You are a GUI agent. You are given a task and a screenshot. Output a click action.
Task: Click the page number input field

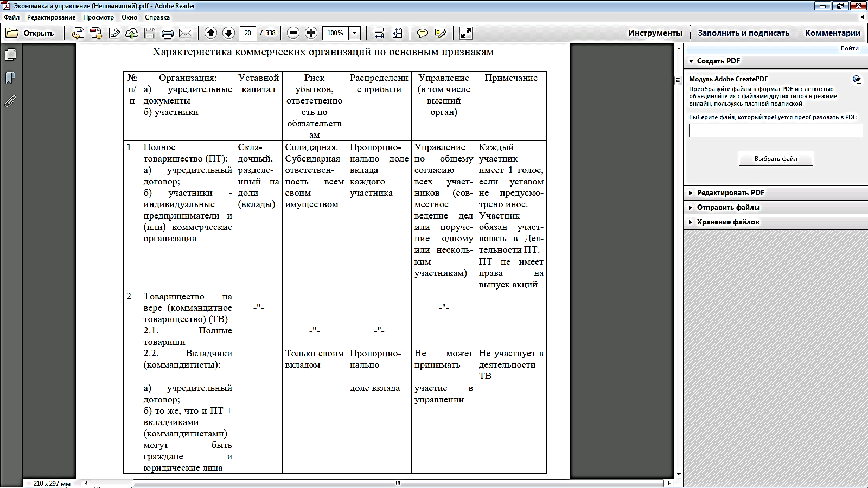(x=247, y=33)
